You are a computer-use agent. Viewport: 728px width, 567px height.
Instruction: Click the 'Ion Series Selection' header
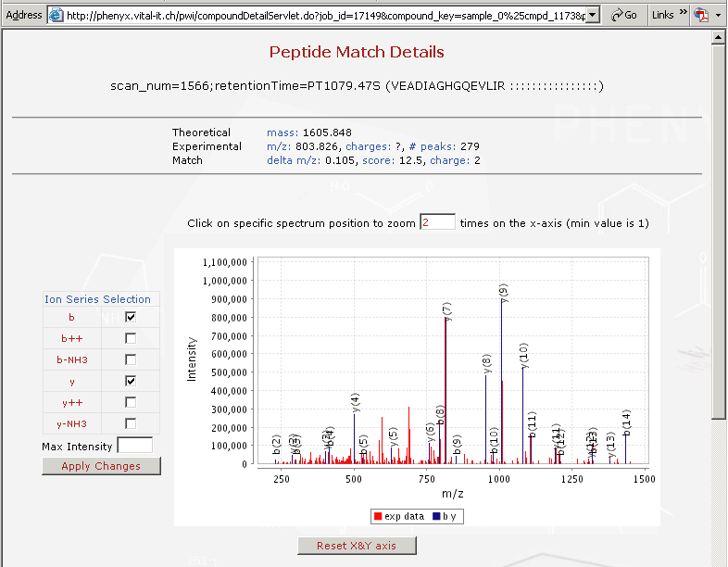point(97,299)
